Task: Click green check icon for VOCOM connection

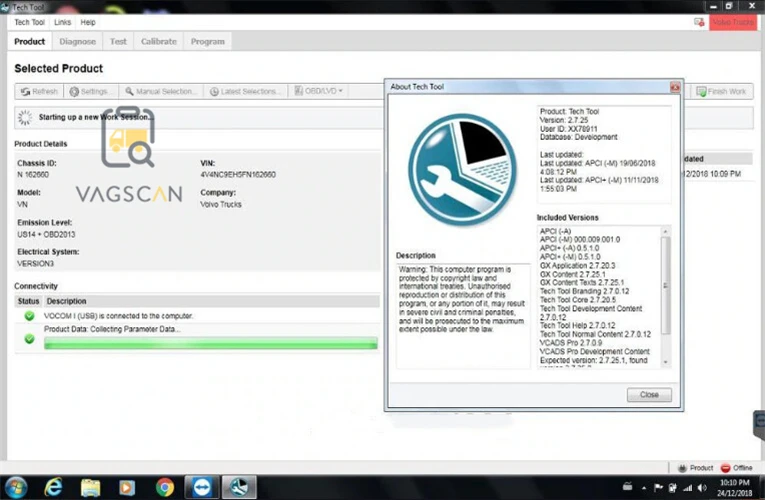Action: tap(29, 316)
